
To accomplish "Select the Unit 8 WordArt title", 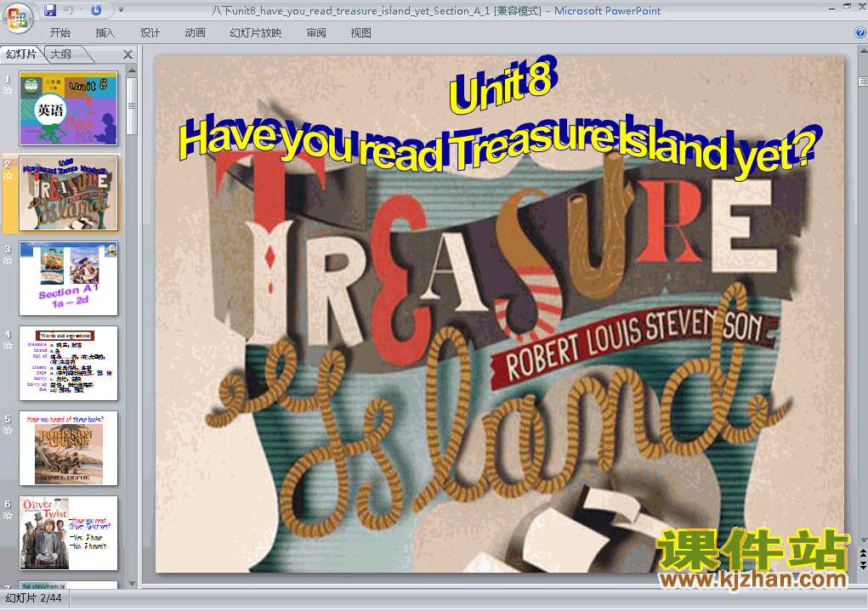I will (502, 84).
